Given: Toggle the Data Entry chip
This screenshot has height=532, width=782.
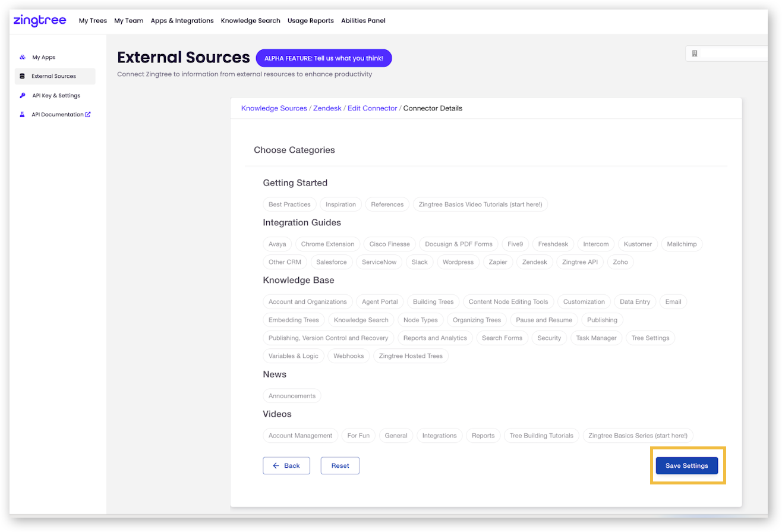Looking at the screenshot, I should point(635,302).
